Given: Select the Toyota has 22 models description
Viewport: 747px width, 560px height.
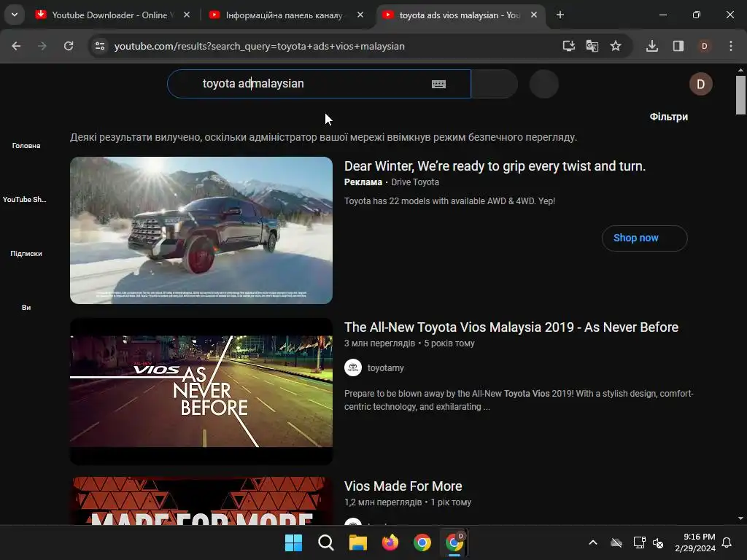Looking at the screenshot, I should (449, 201).
